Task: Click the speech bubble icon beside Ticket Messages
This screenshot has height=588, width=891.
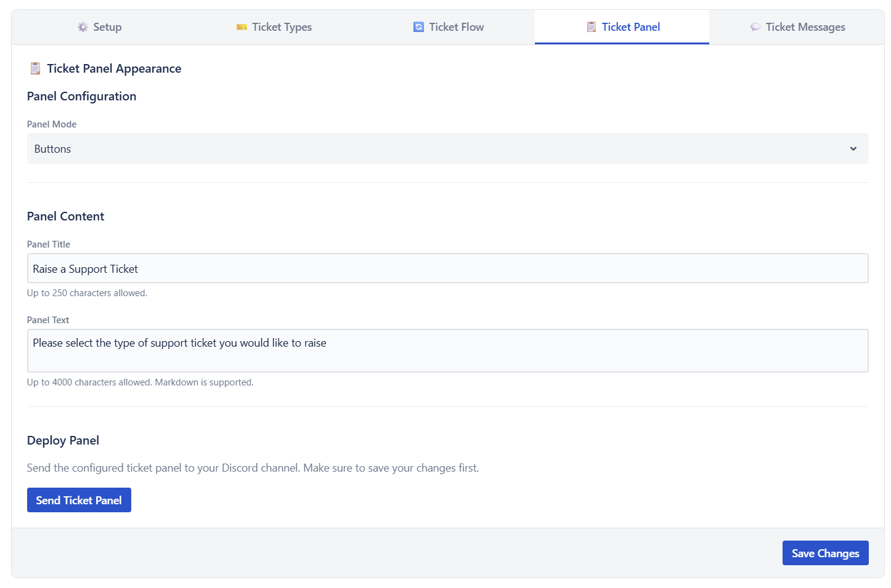Action: click(x=755, y=26)
